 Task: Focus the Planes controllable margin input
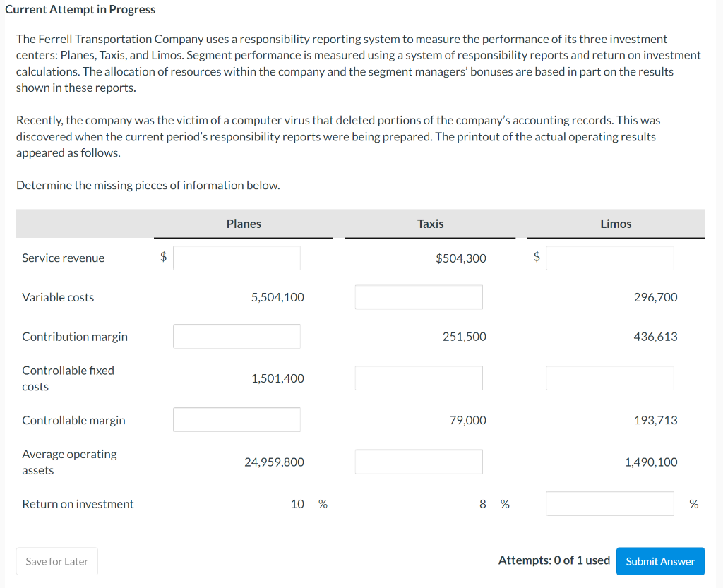tap(237, 419)
